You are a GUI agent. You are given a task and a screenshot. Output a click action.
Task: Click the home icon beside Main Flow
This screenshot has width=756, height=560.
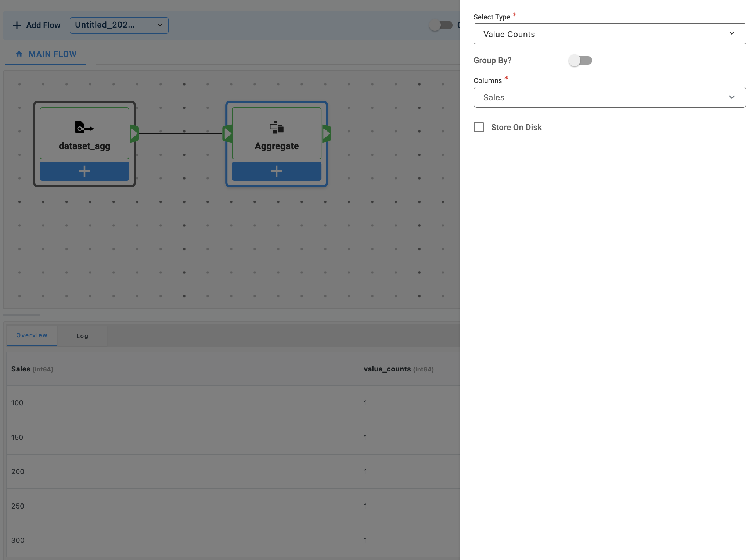click(x=19, y=54)
